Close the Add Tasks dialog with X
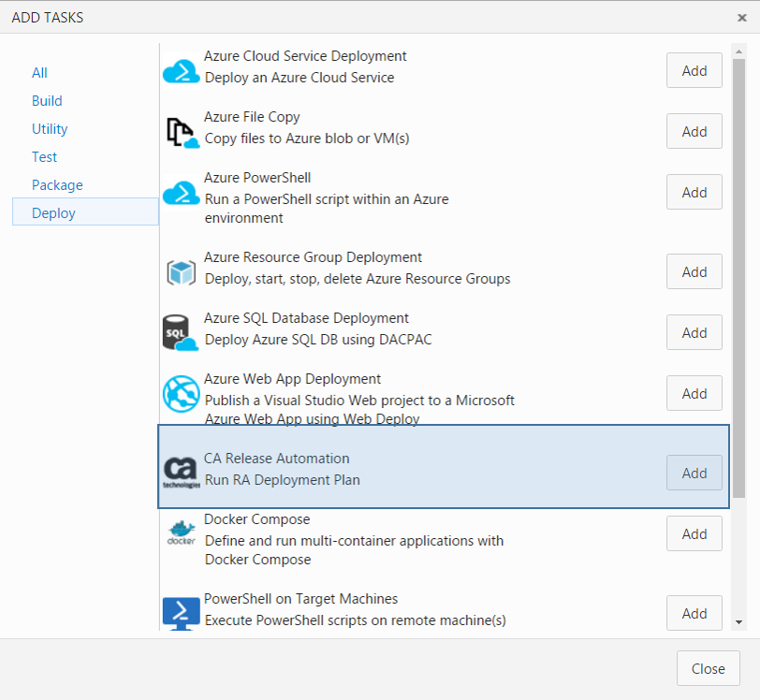Viewport: 760px width, 700px height. pyautogui.click(x=741, y=18)
